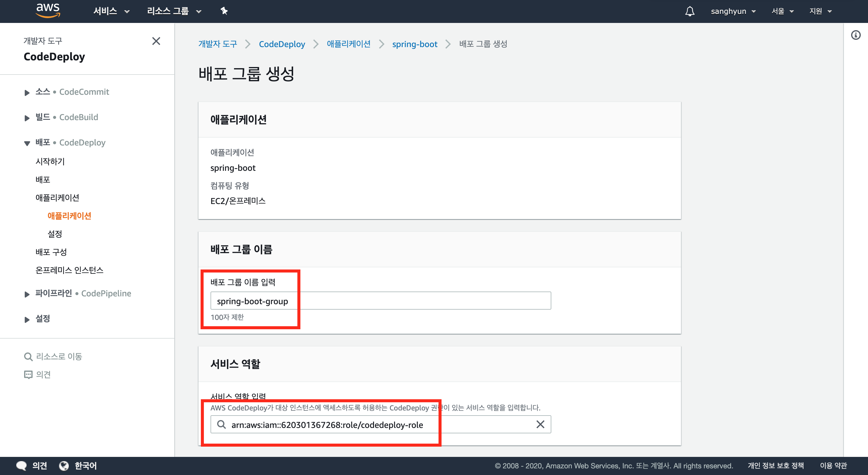
Task: Expand the 소스 CodeCommit section
Action: [27, 92]
